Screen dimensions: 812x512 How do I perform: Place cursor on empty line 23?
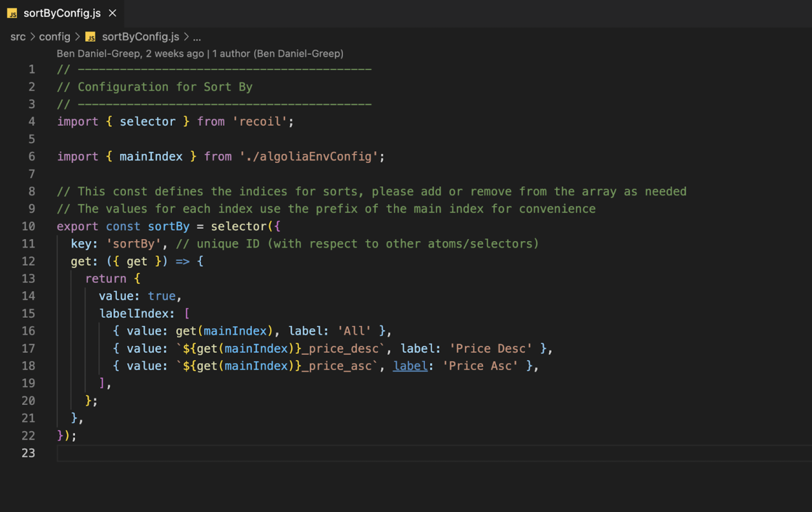pyautogui.click(x=434, y=453)
